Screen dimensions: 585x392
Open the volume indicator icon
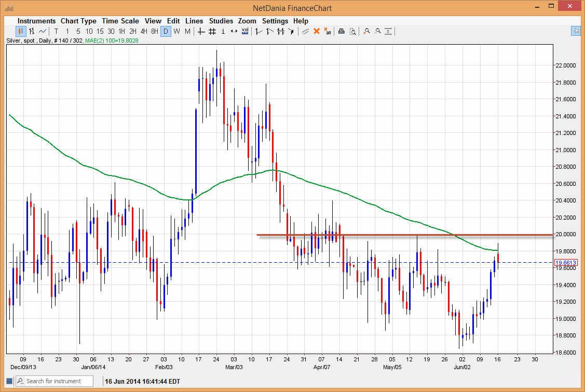tap(244, 31)
